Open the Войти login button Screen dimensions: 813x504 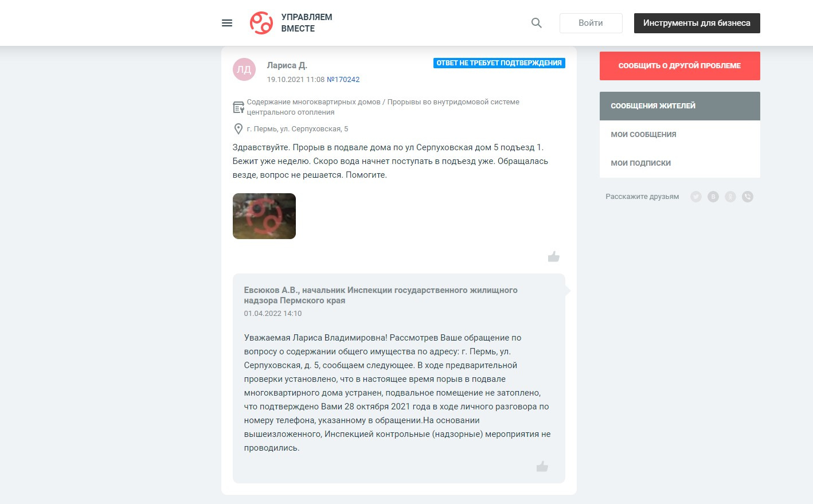click(591, 23)
